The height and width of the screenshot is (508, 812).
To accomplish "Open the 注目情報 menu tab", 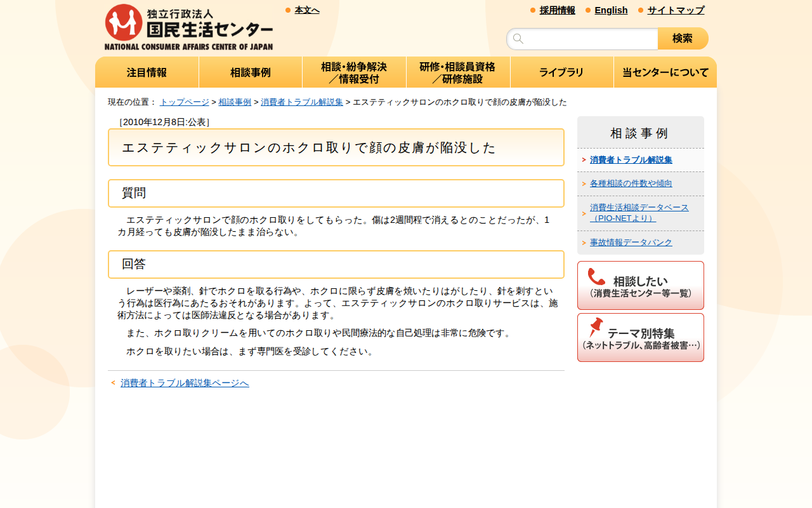I will 147,72.
